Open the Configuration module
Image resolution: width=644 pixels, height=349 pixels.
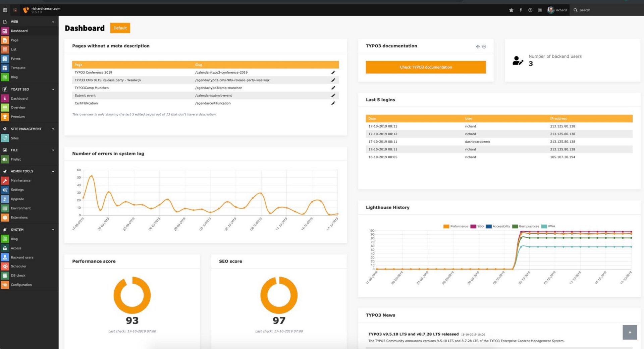(x=29, y=285)
